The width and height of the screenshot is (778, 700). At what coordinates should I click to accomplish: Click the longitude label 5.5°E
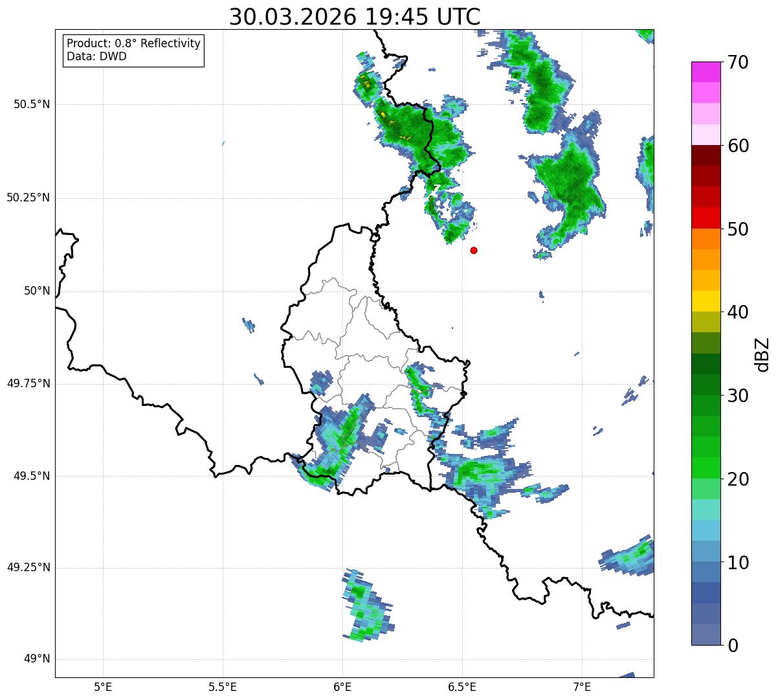(x=223, y=687)
